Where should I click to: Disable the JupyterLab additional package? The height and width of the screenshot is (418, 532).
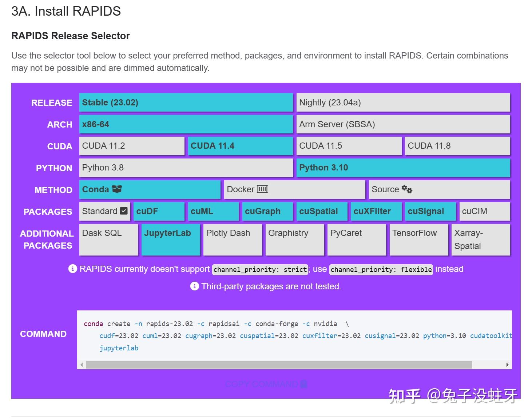(170, 240)
